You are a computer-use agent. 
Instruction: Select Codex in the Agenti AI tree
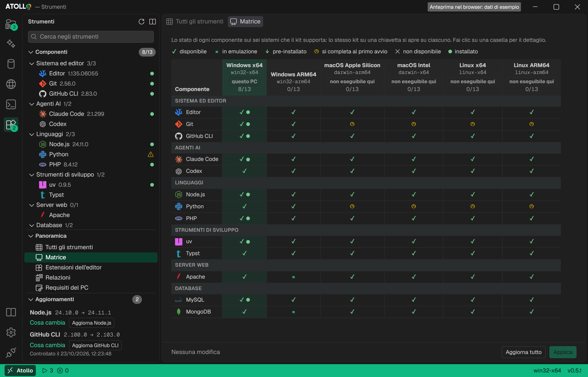click(x=91, y=124)
